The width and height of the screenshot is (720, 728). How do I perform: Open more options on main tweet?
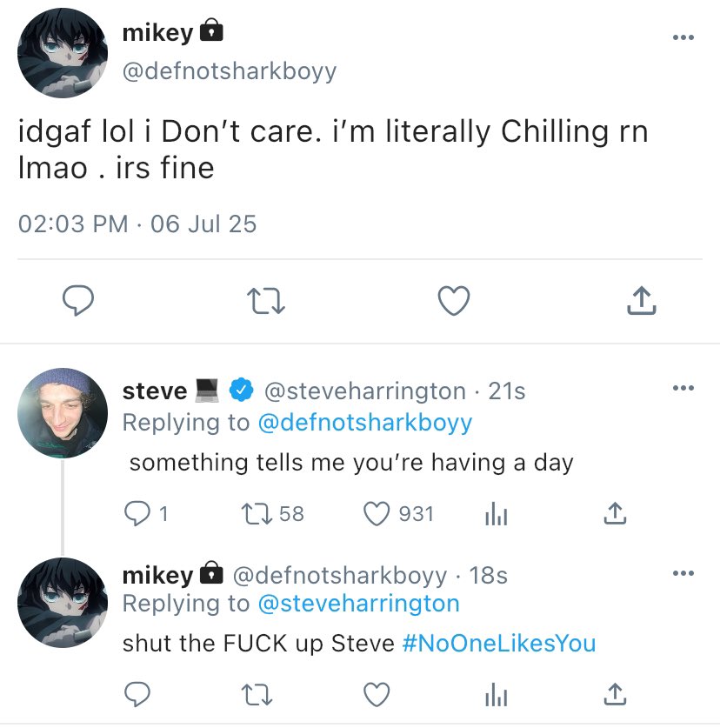coord(683,37)
